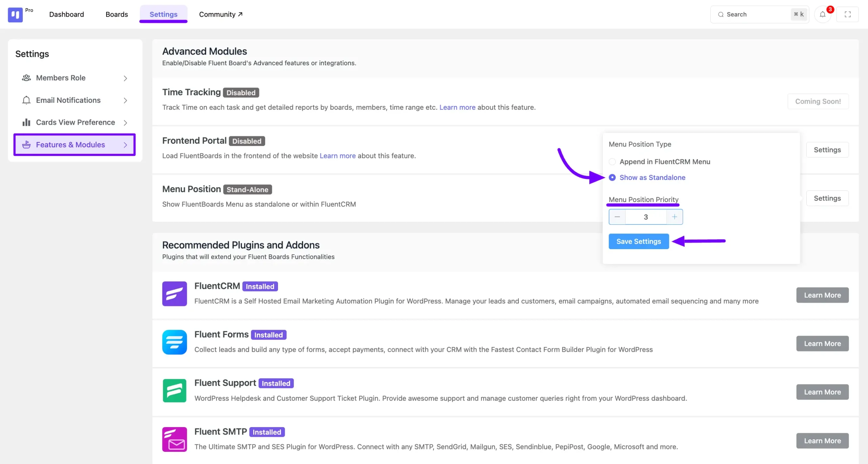The image size is (868, 464).
Task: Click the red notification count badge
Action: 830,9
